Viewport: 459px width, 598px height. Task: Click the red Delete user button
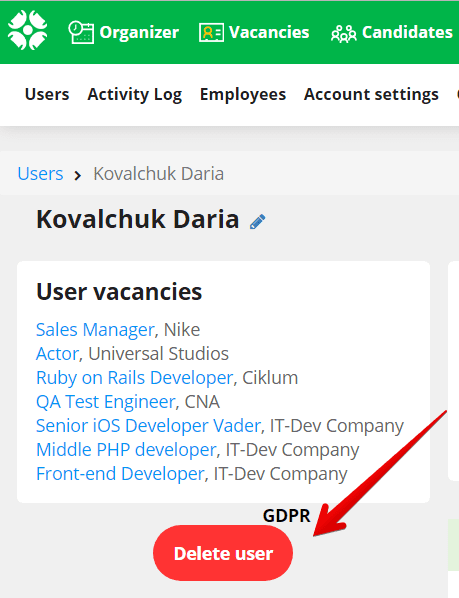(x=223, y=553)
